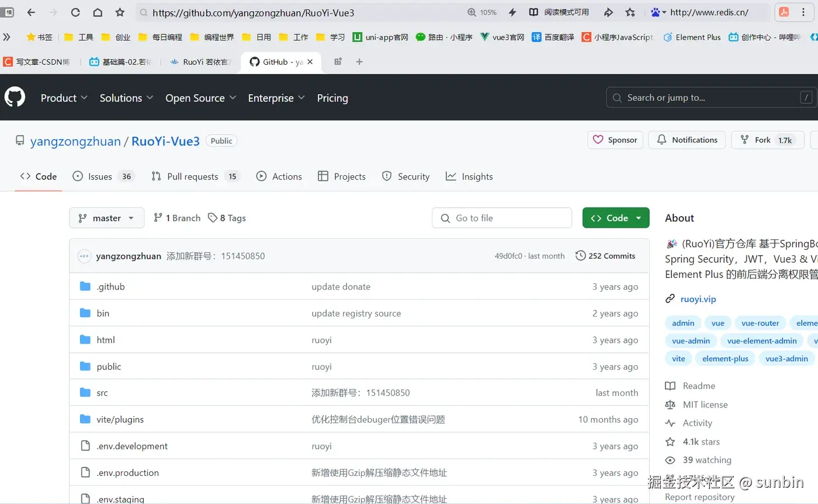Switch to the Pull requests tab
818x504 pixels.
(x=195, y=176)
